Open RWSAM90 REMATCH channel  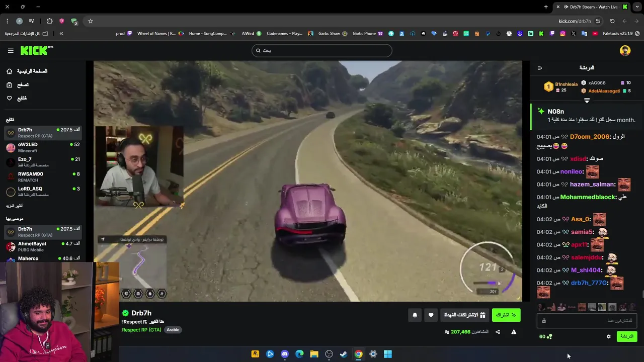[43, 177]
